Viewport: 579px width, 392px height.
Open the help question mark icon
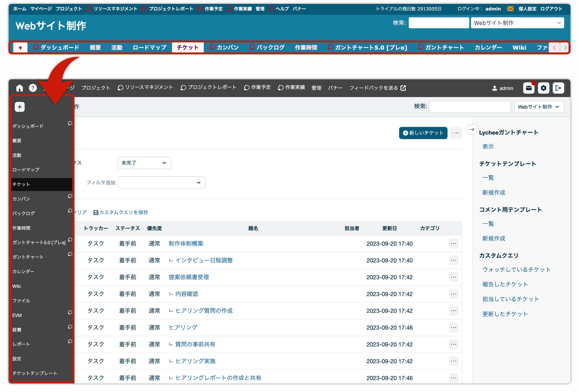[x=33, y=88]
